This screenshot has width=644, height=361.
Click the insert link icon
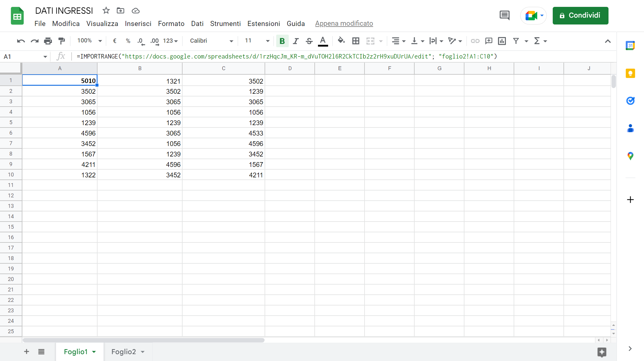475,41
